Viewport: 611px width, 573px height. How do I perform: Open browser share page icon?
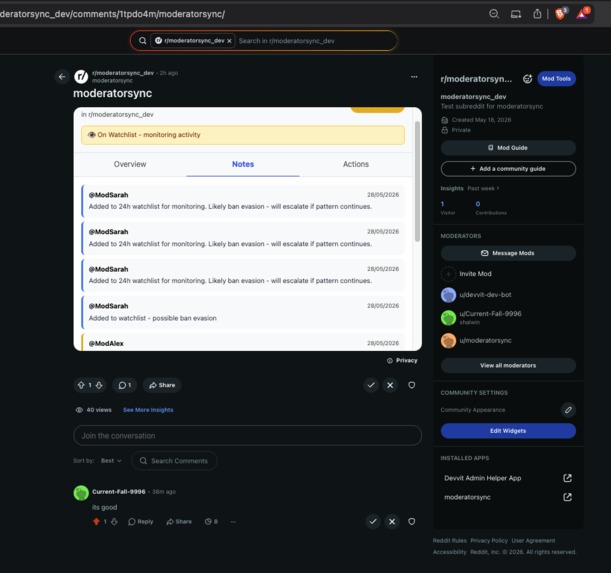pyautogui.click(x=537, y=14)
